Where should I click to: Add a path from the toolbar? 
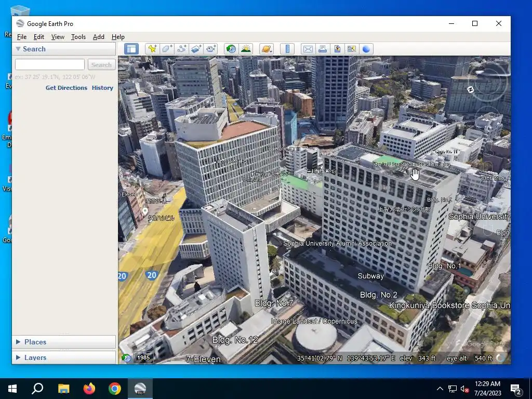click(x=181, y=49)
